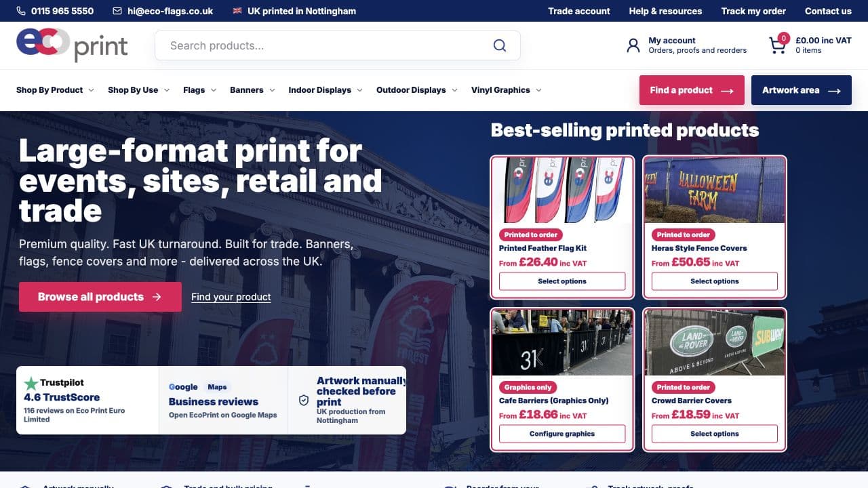868x488 pixels.
Task: Click the £18.59 price text
Action: (690, 415)
